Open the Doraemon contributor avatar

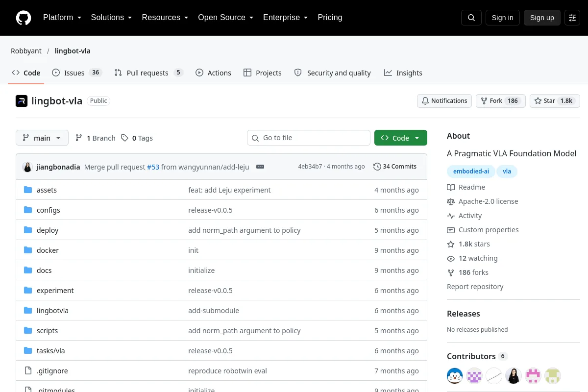(455, 376)
